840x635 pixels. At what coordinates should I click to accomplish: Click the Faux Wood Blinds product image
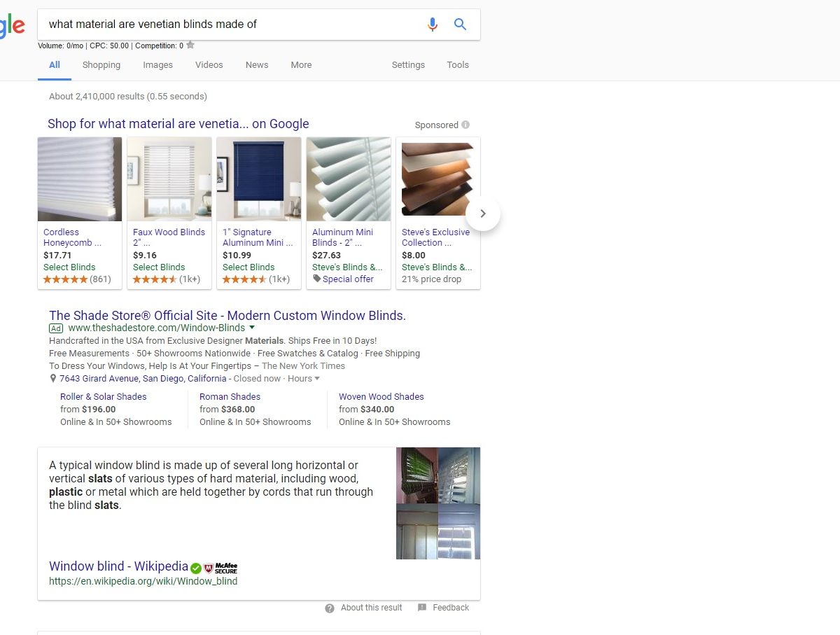tap(169, 179)
